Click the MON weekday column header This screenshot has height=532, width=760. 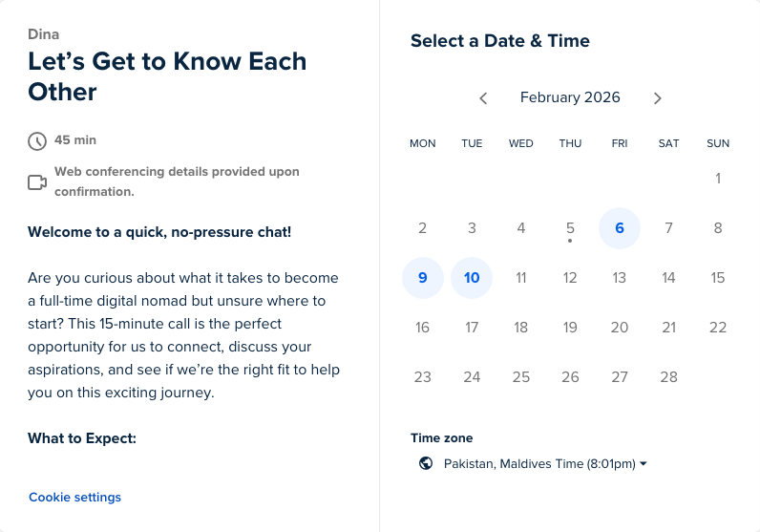pos(423,143)
